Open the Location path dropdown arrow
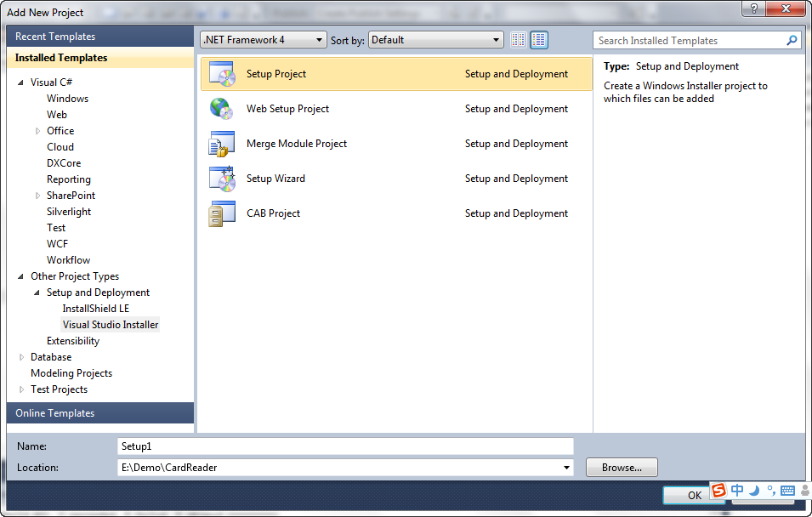This screenshot has height=517, width=812. point(566,468)
